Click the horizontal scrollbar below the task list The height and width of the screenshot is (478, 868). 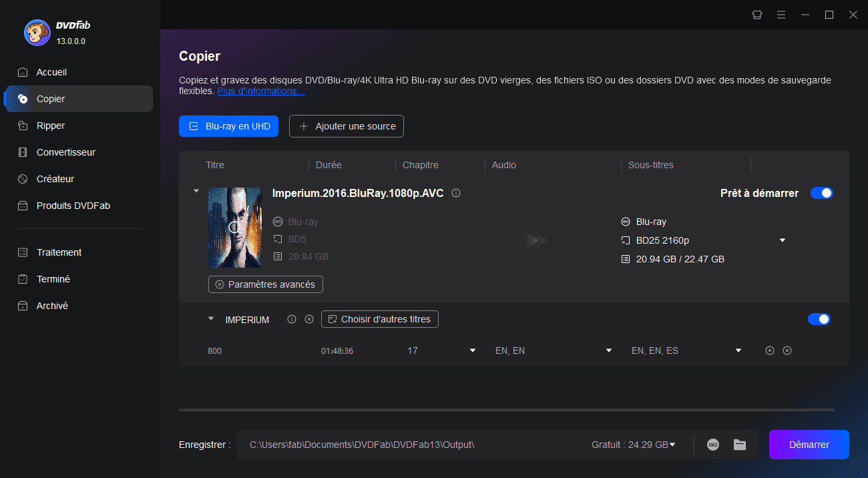coord(506,409)
